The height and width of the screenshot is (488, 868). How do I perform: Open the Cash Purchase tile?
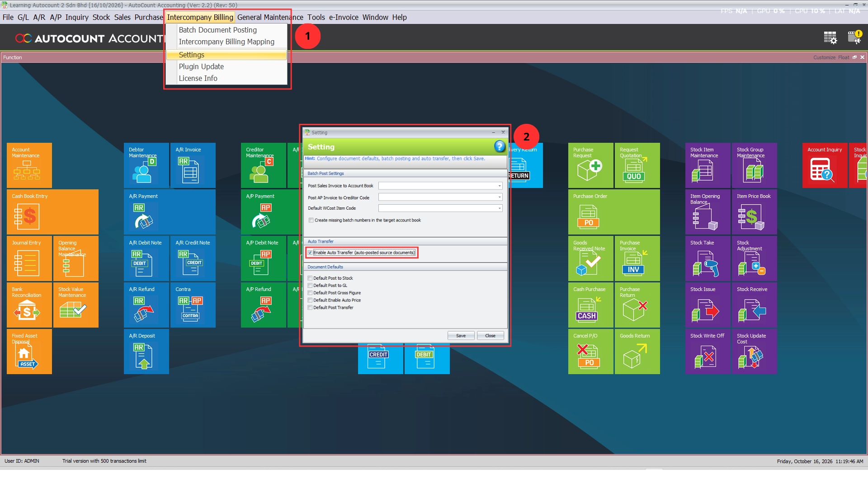591,305
